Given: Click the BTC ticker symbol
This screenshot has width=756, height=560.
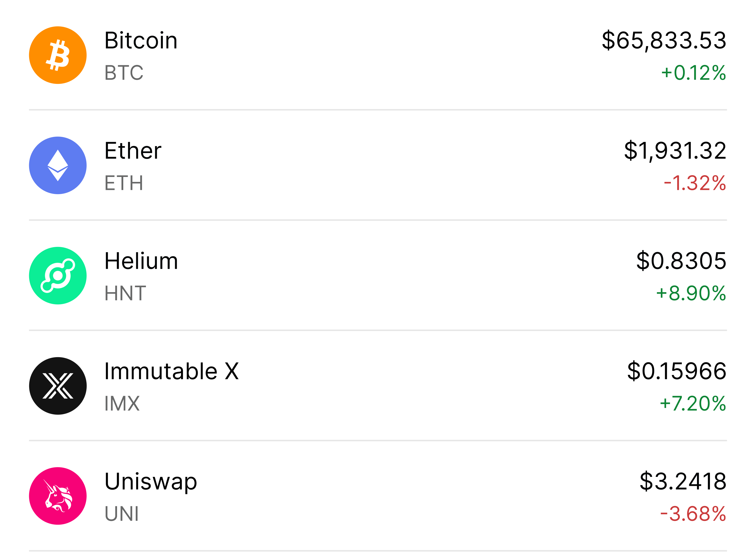Looking at the screenshot, I should click(124, 72).
